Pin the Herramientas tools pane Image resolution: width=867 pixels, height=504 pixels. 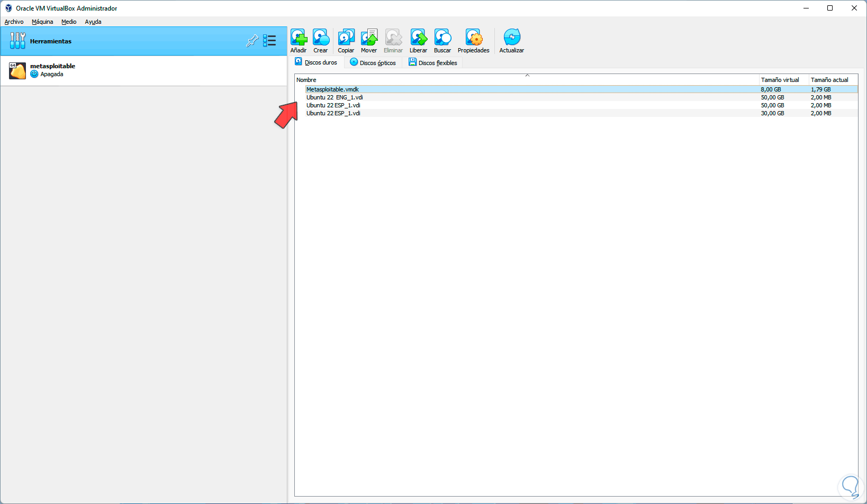252,41
